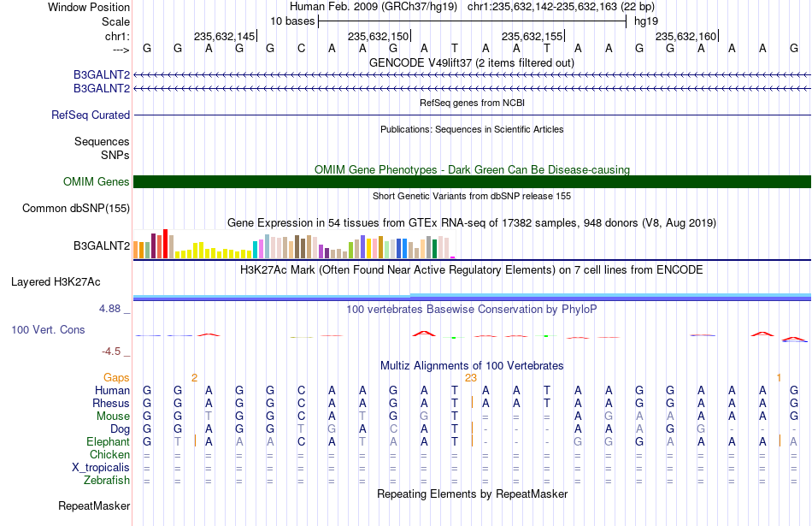Click the top B3GALNT2 transcript arrow line
The width and height of the screenshot is (812, 526).
point(472,75)
